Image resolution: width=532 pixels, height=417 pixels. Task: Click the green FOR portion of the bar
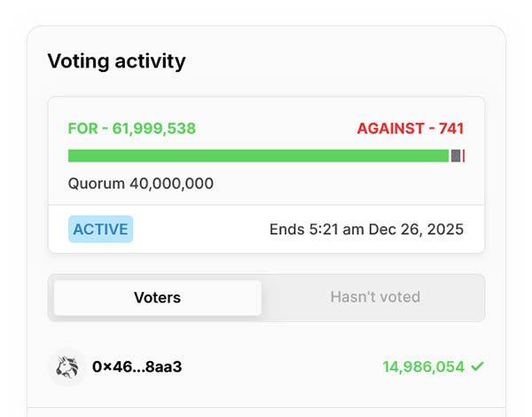click(257, 156)
